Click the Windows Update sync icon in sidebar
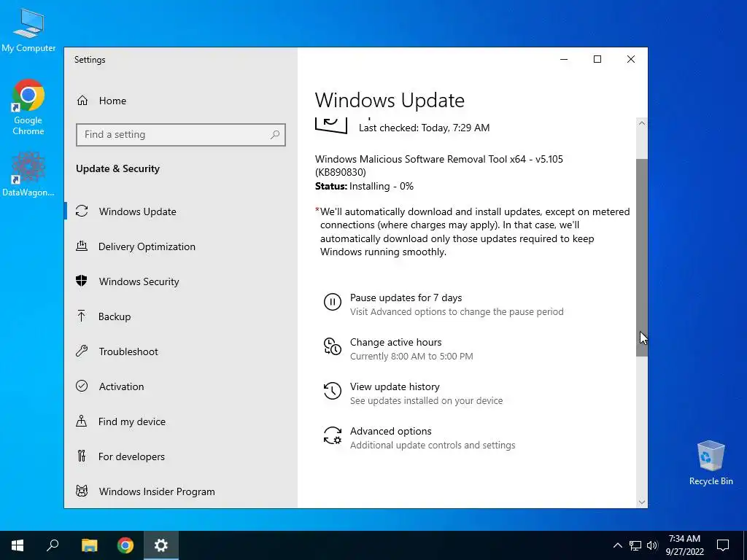Image resolution: width=747 pixels, height=560 pixels. pos(82,211)
